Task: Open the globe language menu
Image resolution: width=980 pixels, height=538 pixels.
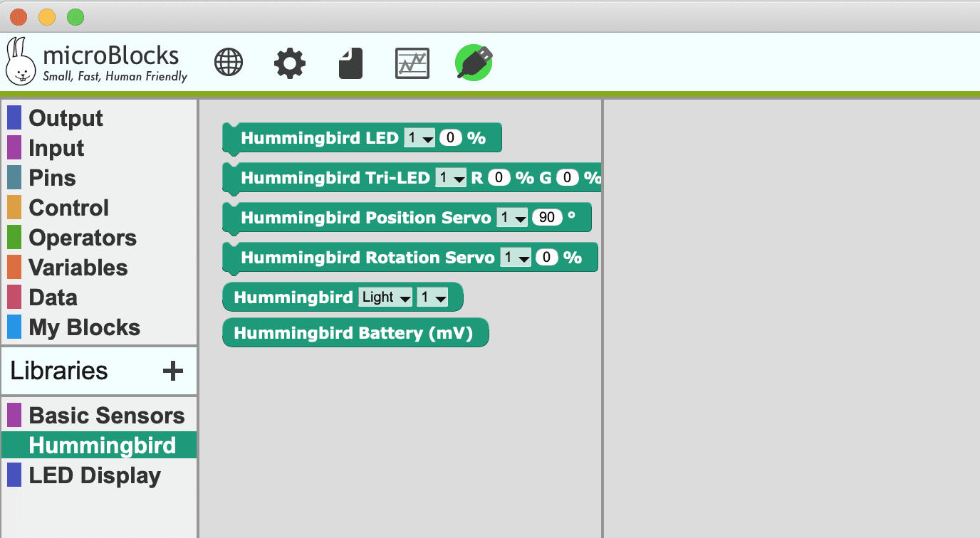Action: [229, 63]
